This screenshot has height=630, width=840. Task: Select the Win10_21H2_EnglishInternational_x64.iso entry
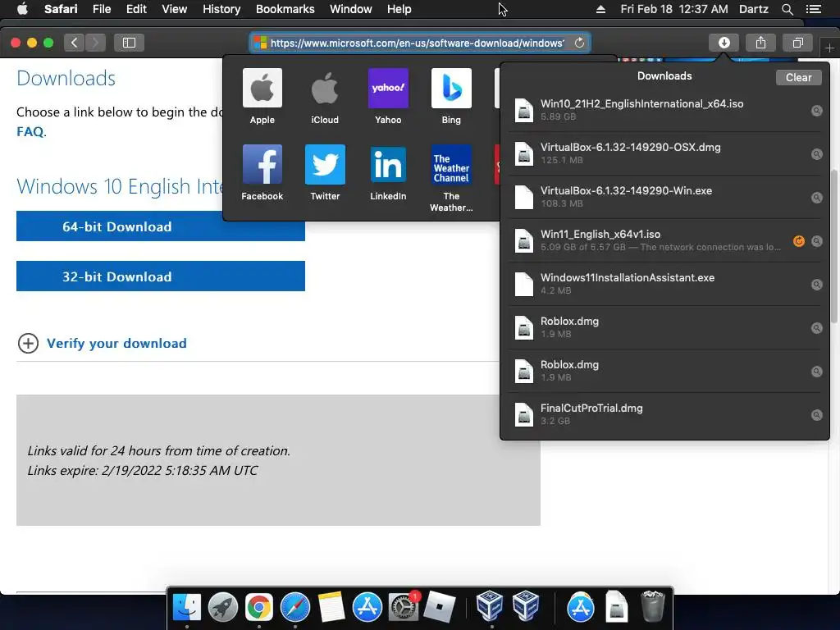pyautogui.click(x=664, y=111)
